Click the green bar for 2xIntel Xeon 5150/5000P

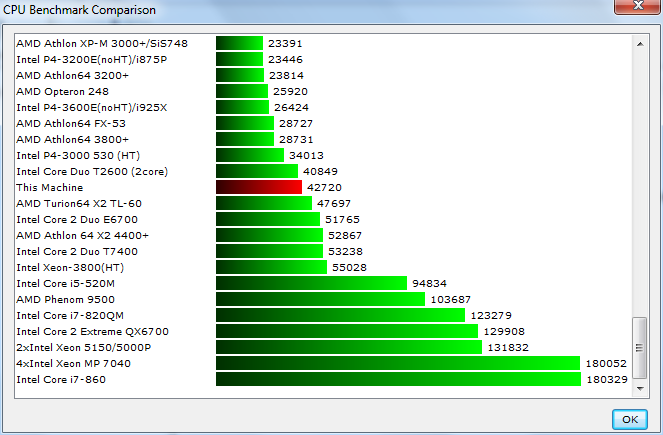click(x=349, y=347)
